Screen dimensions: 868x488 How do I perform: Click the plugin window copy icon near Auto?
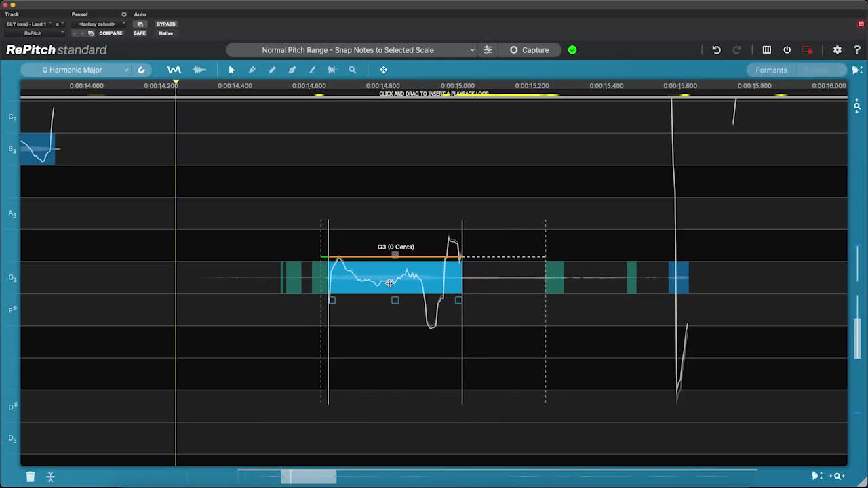[x=140, y=24]
